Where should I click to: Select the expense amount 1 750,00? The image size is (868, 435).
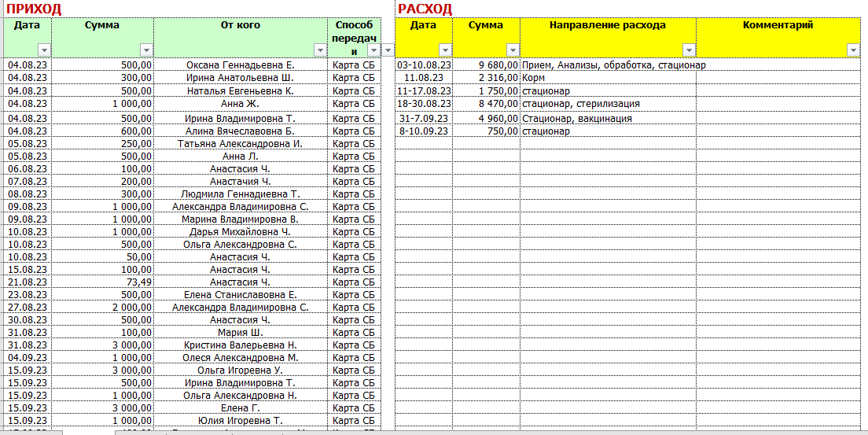487,90
